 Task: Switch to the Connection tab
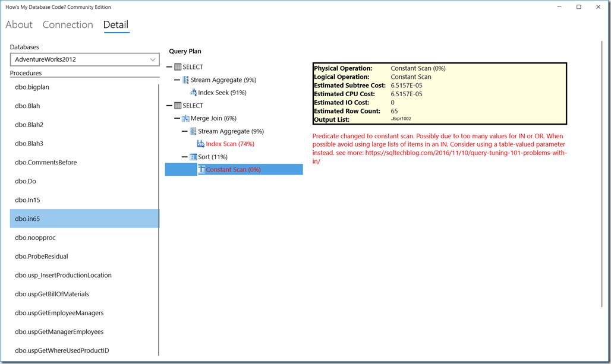(x=68, y=24)
